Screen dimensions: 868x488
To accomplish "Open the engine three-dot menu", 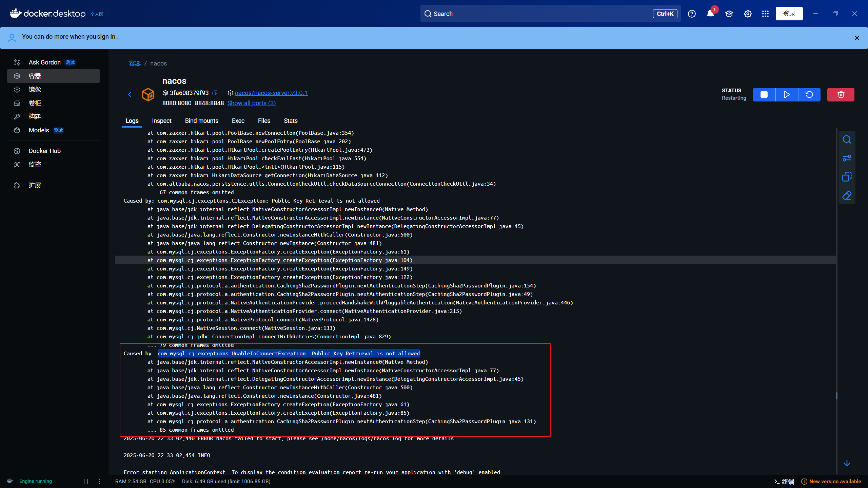I will 99,481.
